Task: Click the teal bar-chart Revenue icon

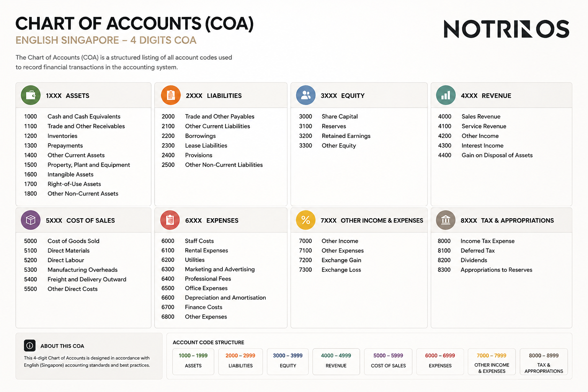Action: 446,95
